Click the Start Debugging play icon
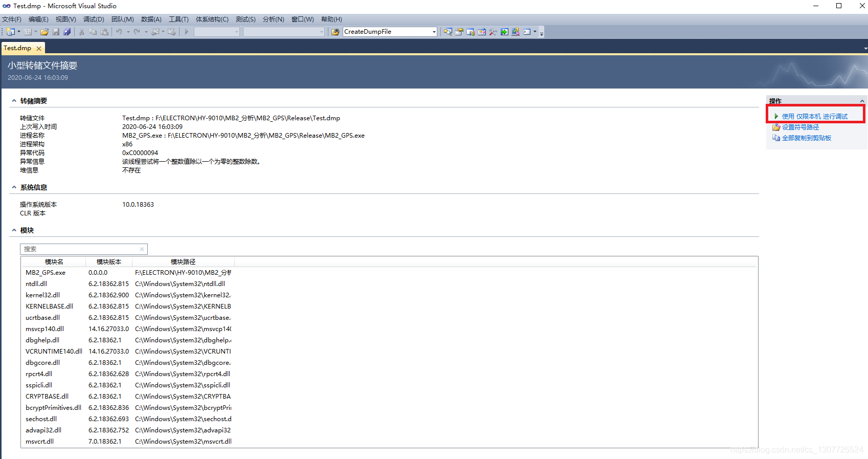The width and height of the screenshot is (868, 459). pyautogui.click(x=187, y=32)
